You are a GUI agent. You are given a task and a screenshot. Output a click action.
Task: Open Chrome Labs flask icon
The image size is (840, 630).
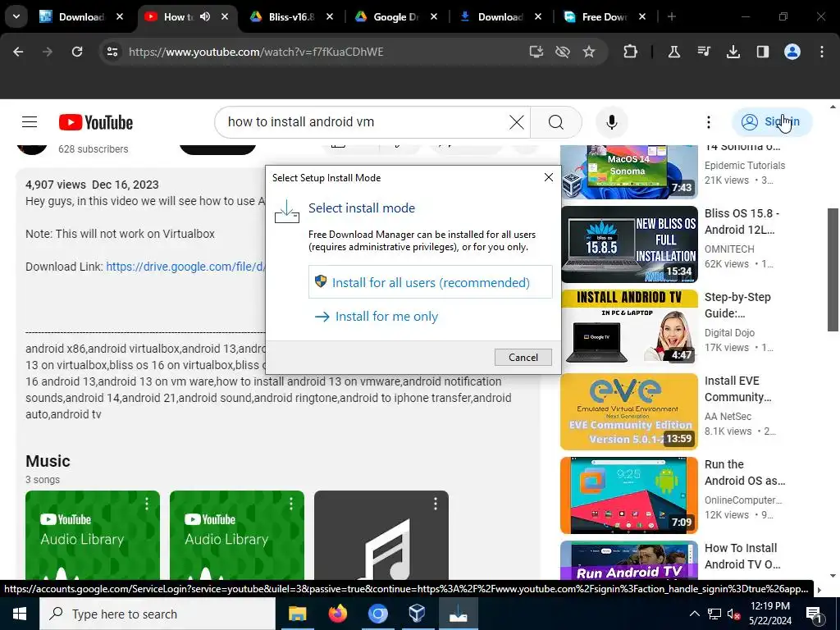(x=674, y=52)
